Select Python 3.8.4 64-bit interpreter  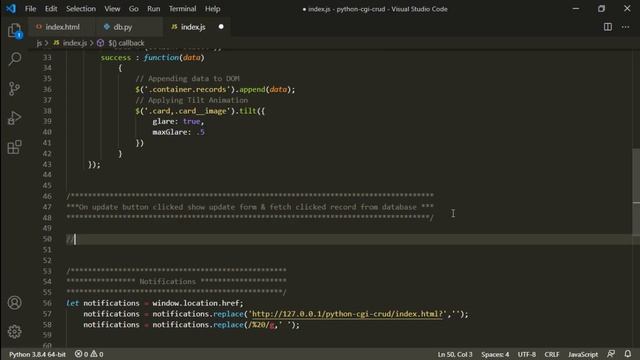point(37,354)
